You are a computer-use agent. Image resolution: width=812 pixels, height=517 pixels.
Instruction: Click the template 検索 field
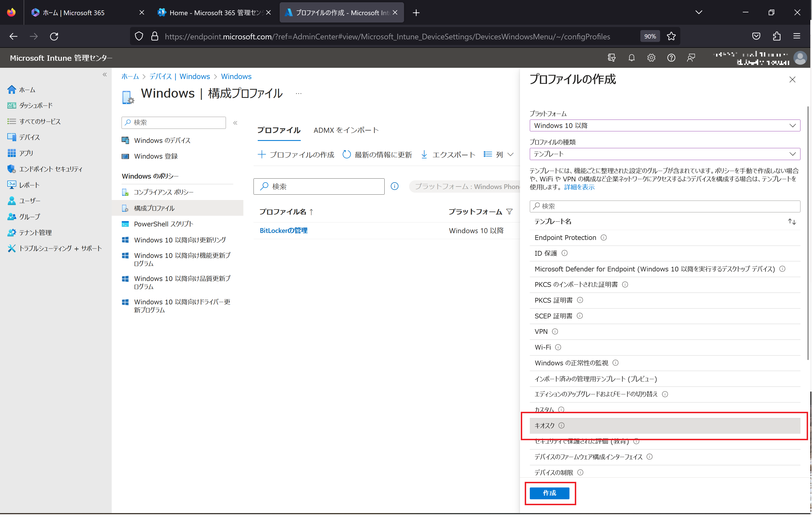point(665,206)
